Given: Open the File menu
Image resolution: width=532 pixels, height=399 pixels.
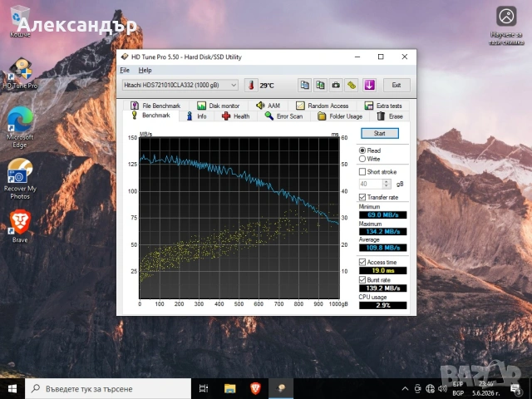Looking at the screenshot, I should 125,70.
